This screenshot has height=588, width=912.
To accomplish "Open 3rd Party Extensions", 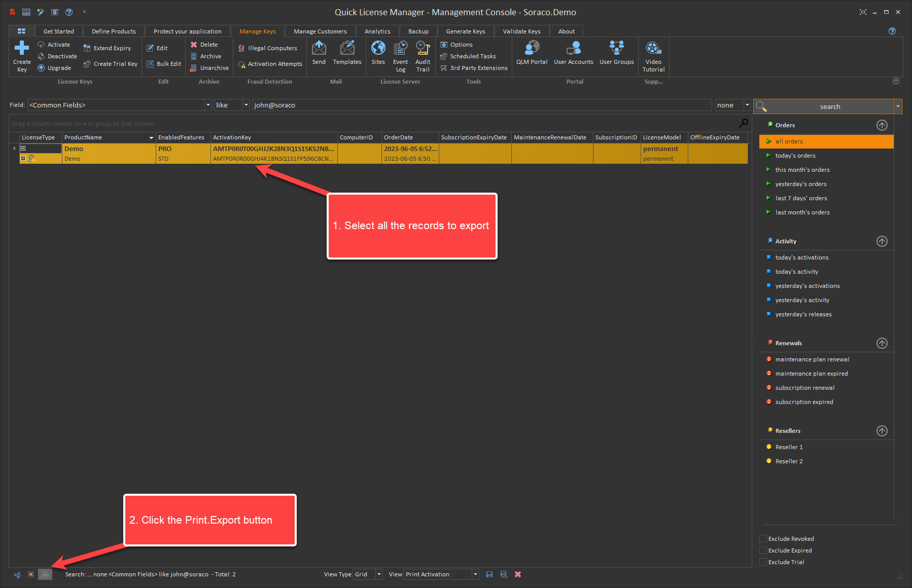I will [474, 68].
